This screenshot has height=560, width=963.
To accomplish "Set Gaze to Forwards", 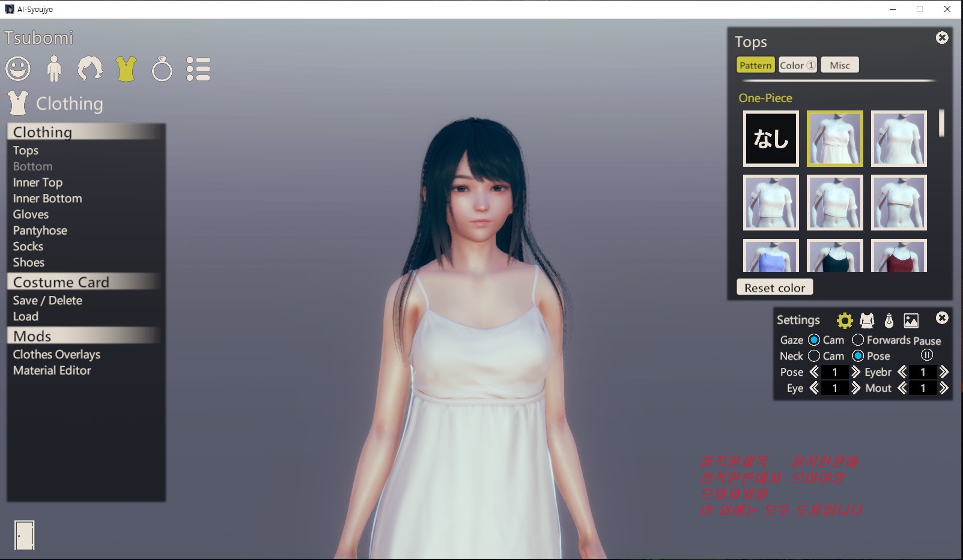I will click(858, 340).
